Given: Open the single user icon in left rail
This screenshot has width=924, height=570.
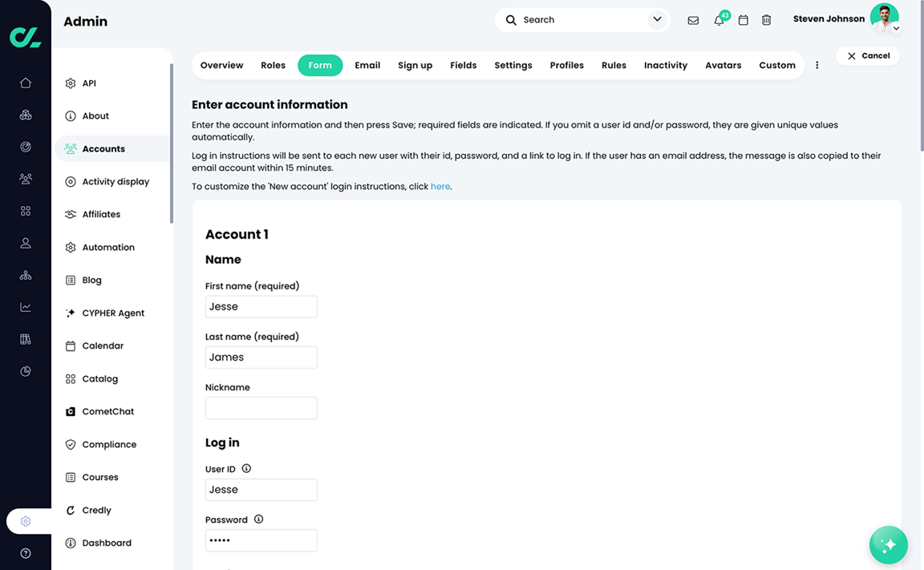Looking at the screenshot, I should click(26, 243).
